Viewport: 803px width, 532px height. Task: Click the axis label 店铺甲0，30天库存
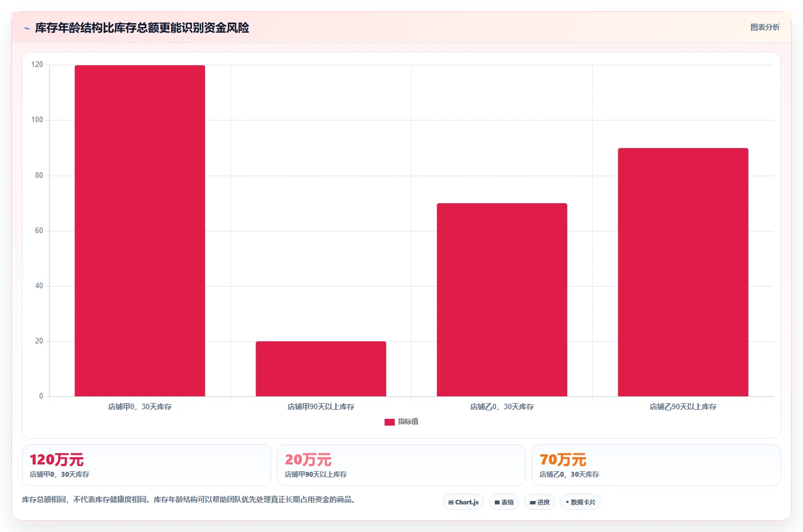click(140, 406)
